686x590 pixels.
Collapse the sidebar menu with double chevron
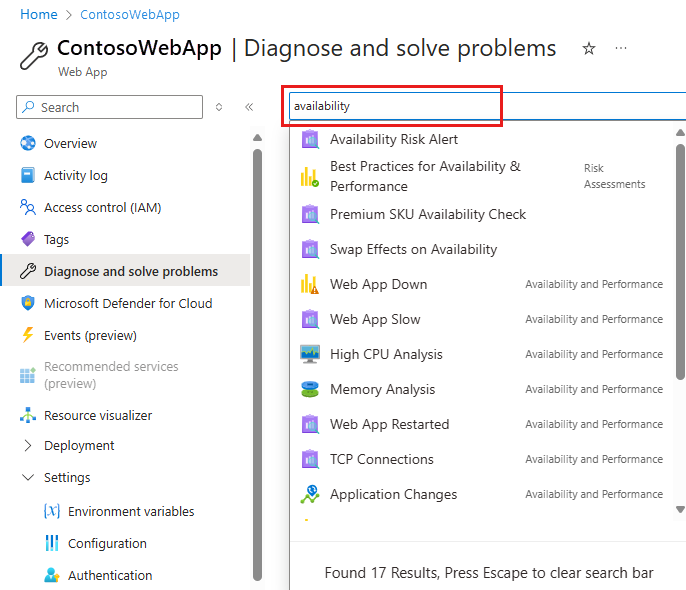point(249,107)
